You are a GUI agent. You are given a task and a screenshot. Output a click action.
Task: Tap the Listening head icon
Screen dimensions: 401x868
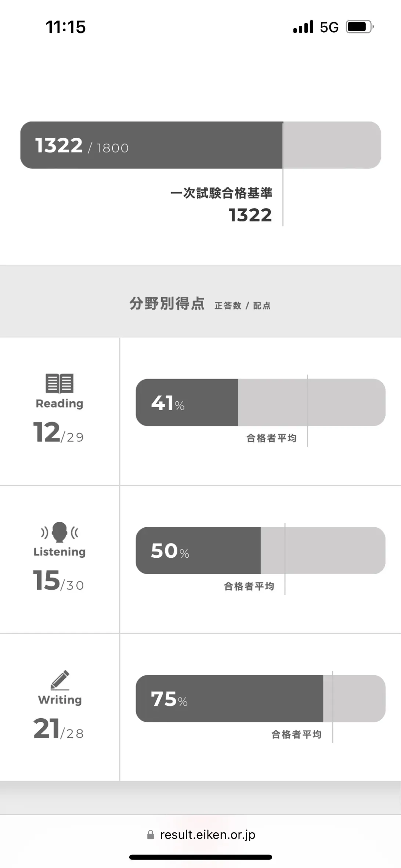(59, 532)
